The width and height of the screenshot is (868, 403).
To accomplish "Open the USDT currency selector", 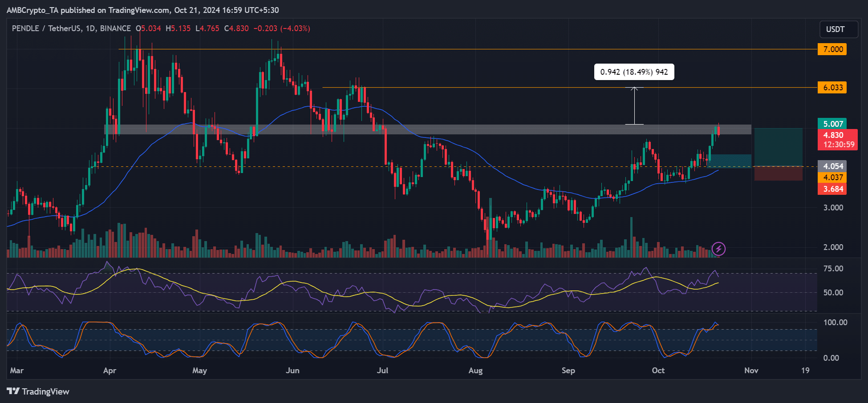I will pyautogui.click(x=835, y=29).
